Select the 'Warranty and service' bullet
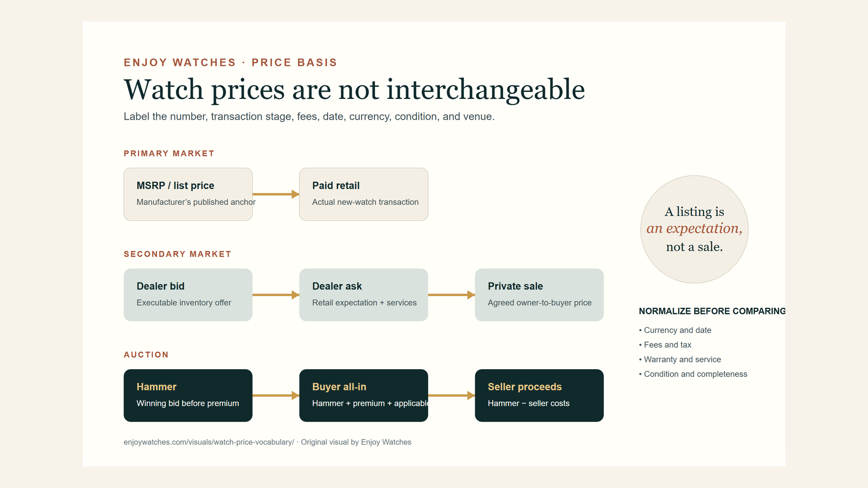 click(x=680, y=360)
